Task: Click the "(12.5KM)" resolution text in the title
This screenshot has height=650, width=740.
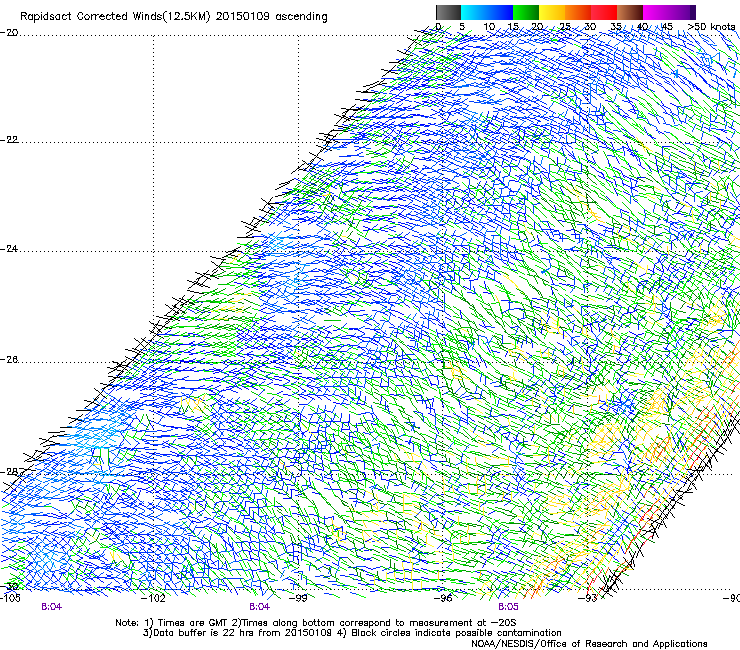Action: click(185, 17)
